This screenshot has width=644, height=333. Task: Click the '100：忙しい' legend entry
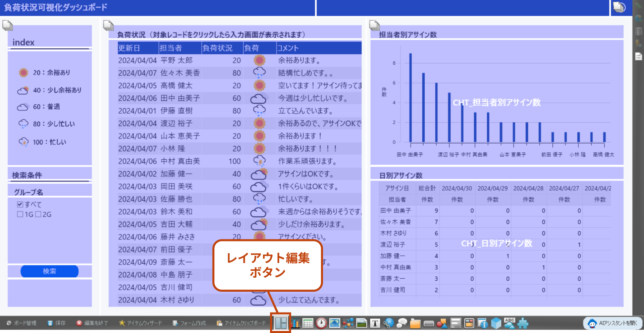coord(43,142)
